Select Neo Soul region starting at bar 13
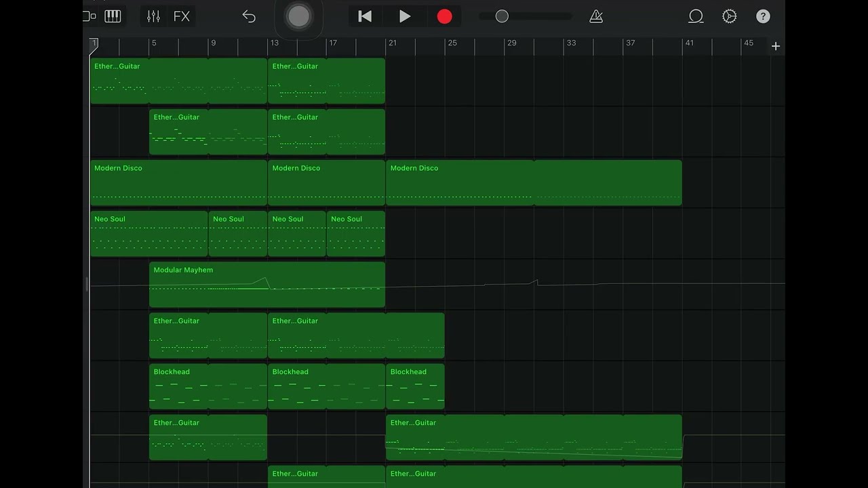 tap(297, 234)
